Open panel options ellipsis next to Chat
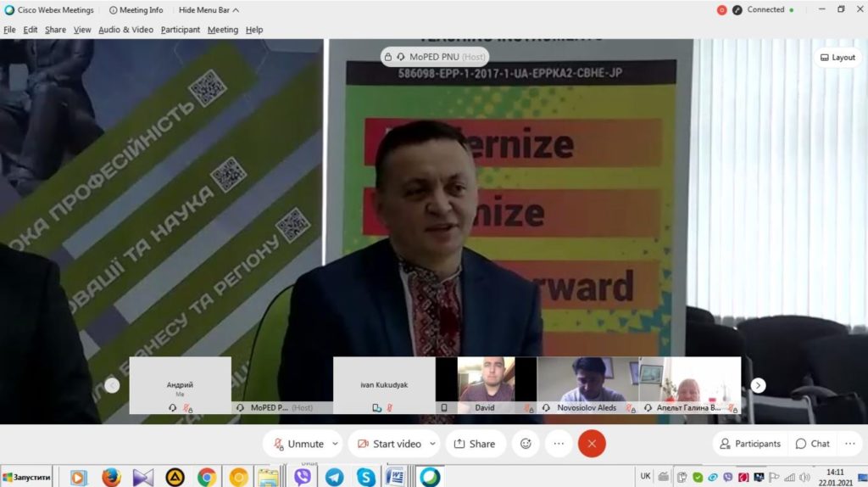 (x=849, y=444)
